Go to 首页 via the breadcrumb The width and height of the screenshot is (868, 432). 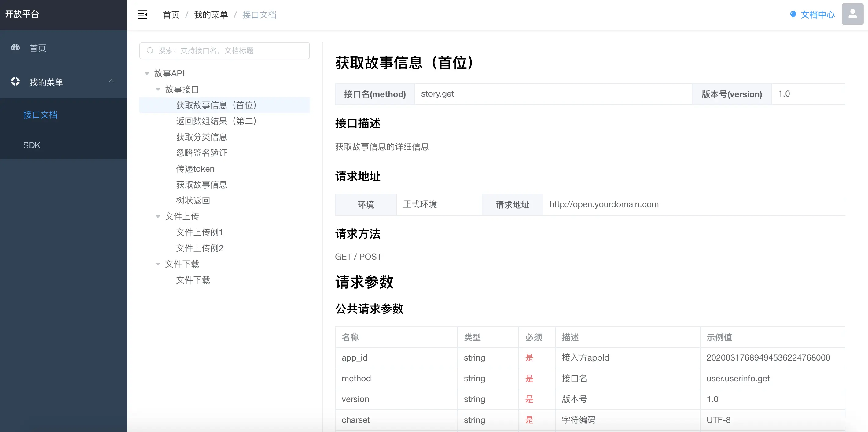click(x=171, y=15)
